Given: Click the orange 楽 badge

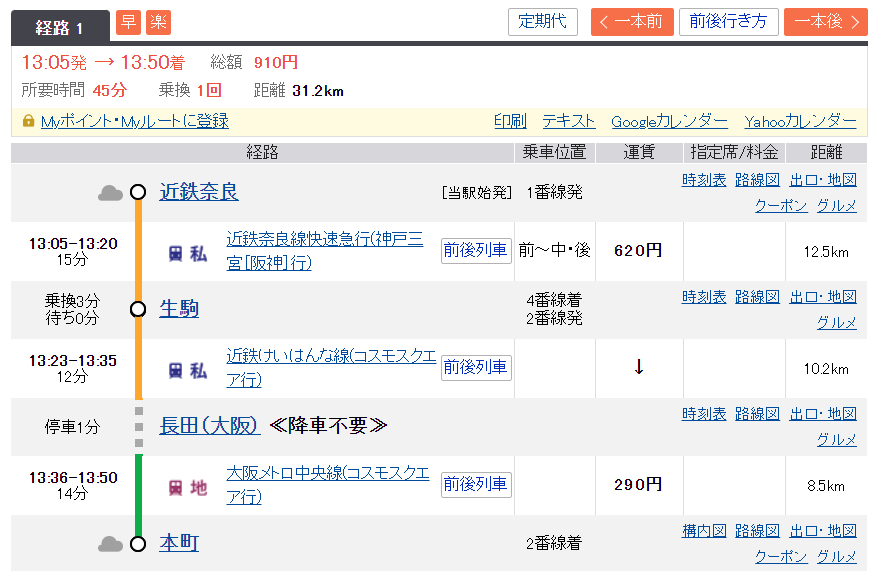Looking at the screenshot, I should pyautogui.click(x=158, y=22).
